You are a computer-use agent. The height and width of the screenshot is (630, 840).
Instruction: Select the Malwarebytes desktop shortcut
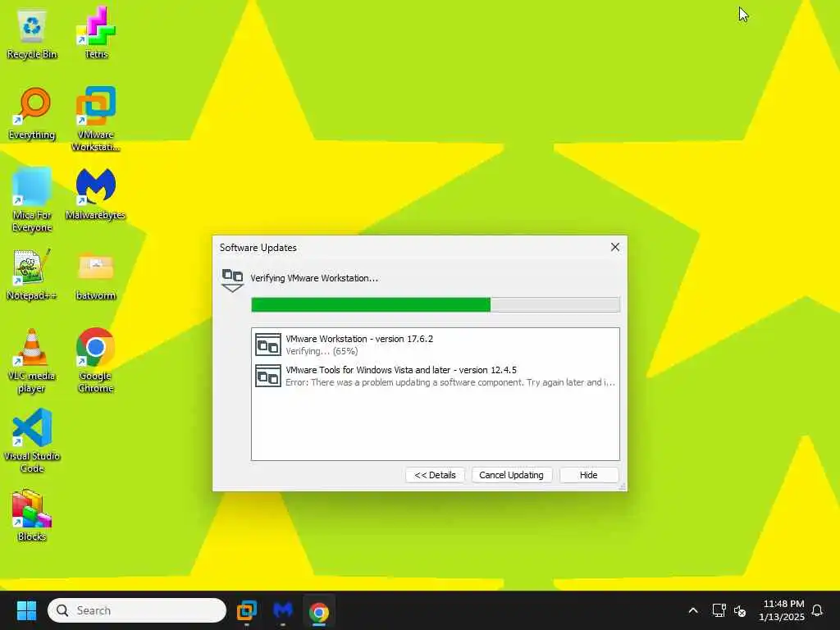pos(95,194)
